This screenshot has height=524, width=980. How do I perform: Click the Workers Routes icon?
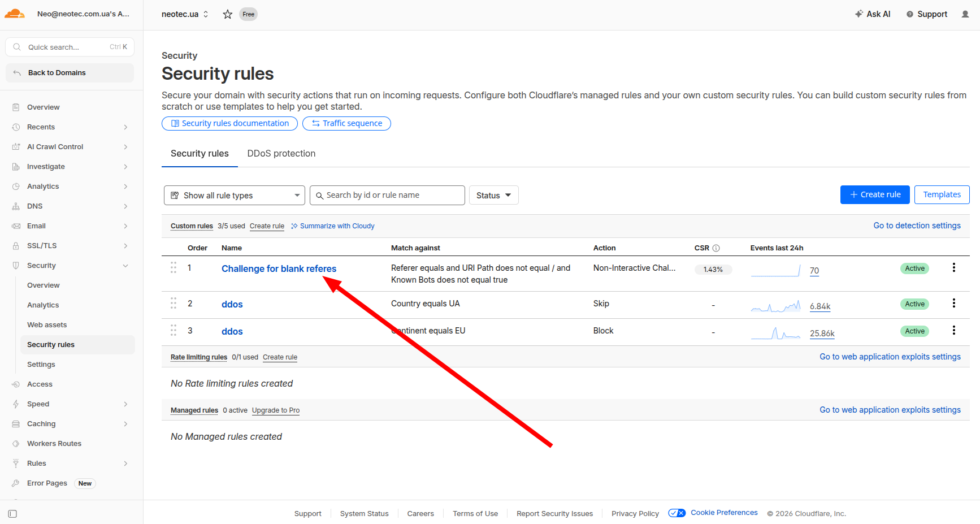point(16,444)
